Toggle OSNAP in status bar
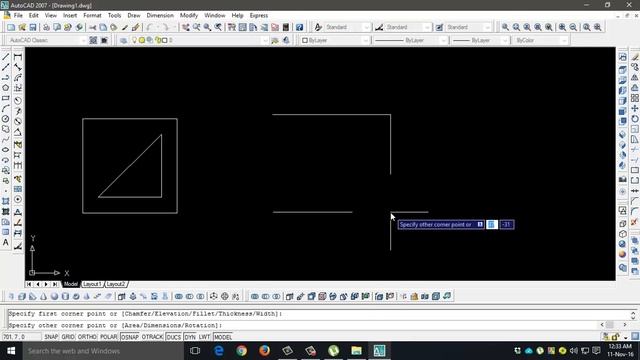640x360 pixels. click(130, 337)
